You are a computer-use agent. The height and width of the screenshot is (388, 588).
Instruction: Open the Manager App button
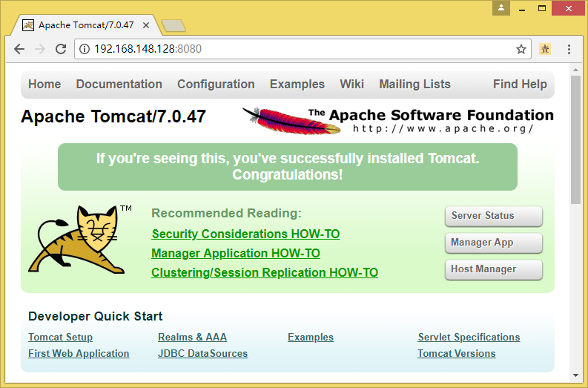tap(493, 243)
